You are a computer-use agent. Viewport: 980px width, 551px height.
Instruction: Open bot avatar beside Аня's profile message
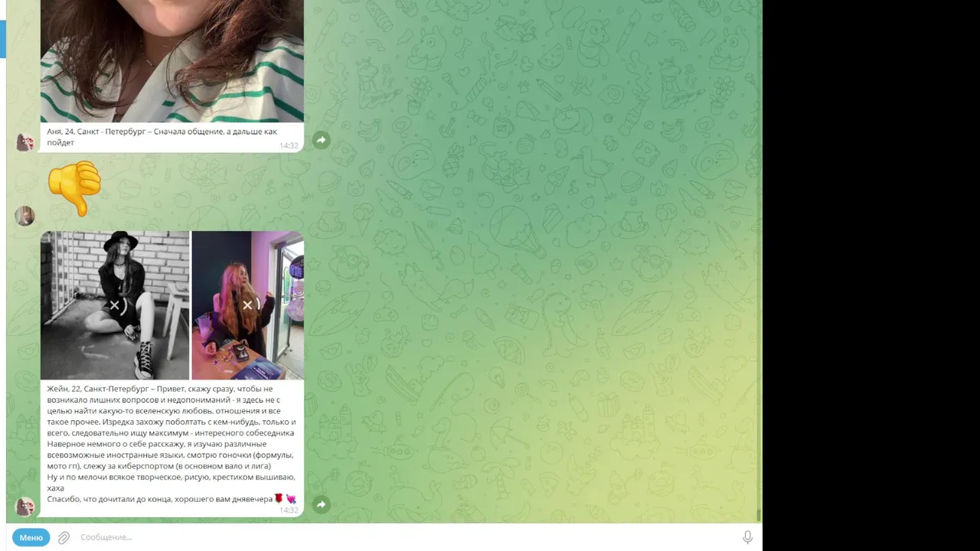pyautogui.click(x=25, y=142)
